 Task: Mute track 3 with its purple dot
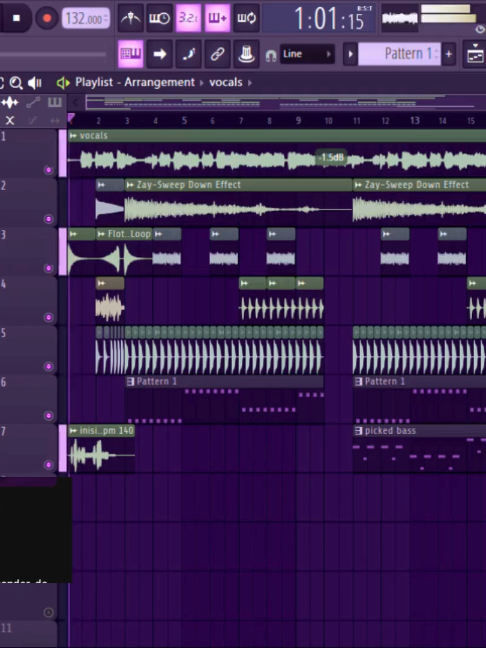(48, 268)
